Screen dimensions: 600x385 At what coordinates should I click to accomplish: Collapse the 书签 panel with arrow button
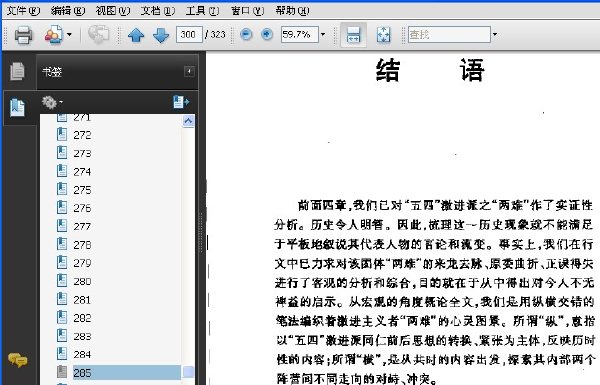[189, 72]
